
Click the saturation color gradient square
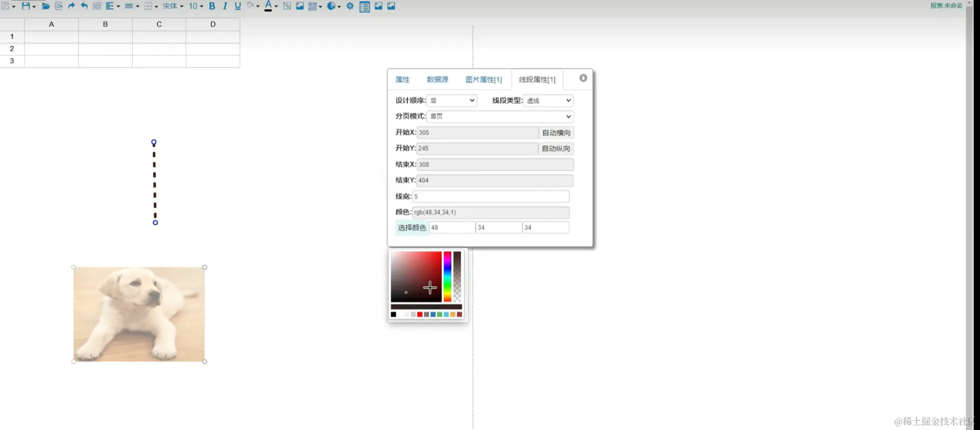click(x=416, y=277)
